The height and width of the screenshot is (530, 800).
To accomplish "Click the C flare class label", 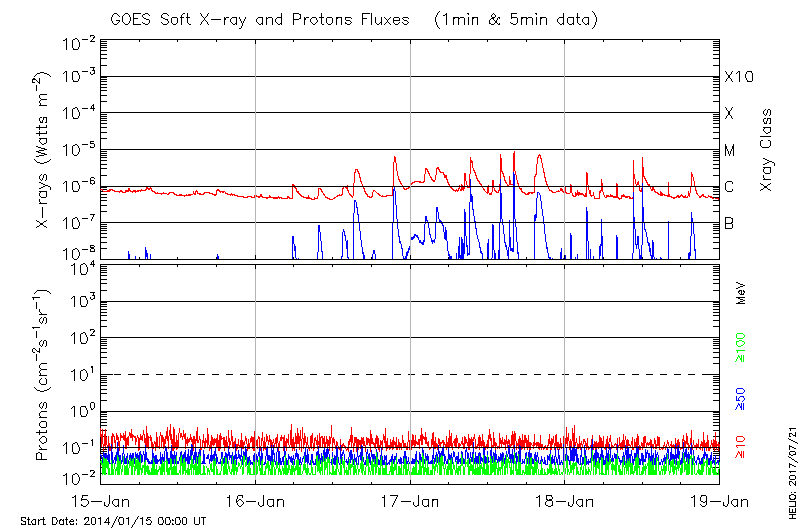I will [729, 187].
